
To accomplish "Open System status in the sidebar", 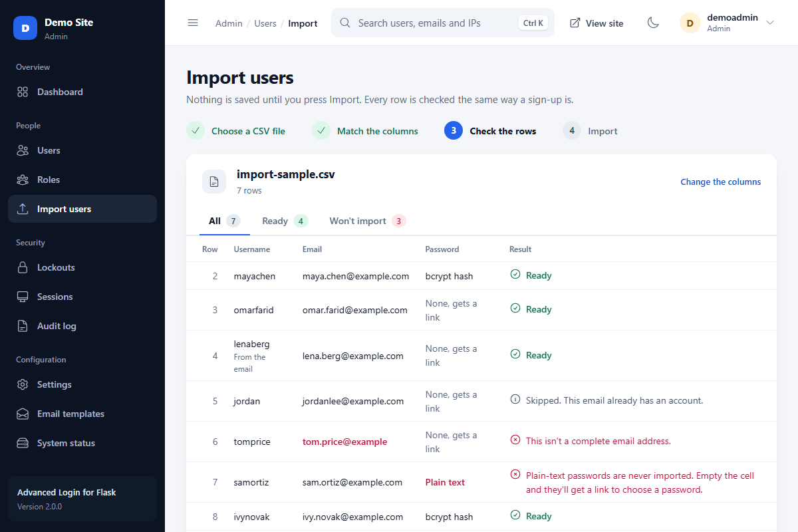I will coord(82,443).
